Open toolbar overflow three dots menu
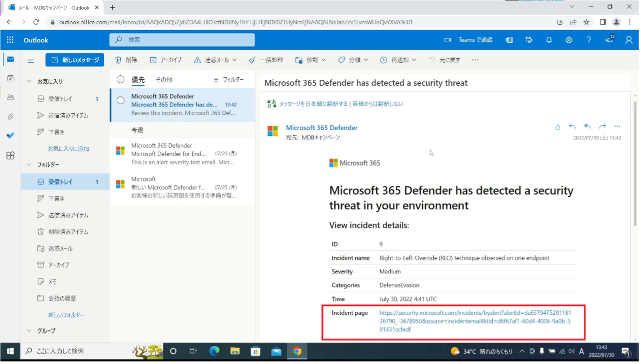The width and height of the screenshot is (641, 364). pyautogui.click(x=475, y=60)
